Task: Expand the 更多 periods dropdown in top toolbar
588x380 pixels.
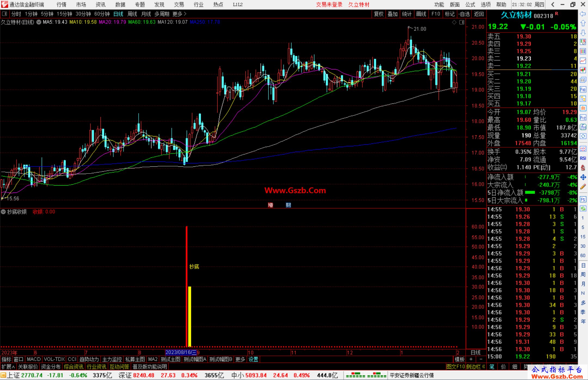Action: click(x=179, y=14)
